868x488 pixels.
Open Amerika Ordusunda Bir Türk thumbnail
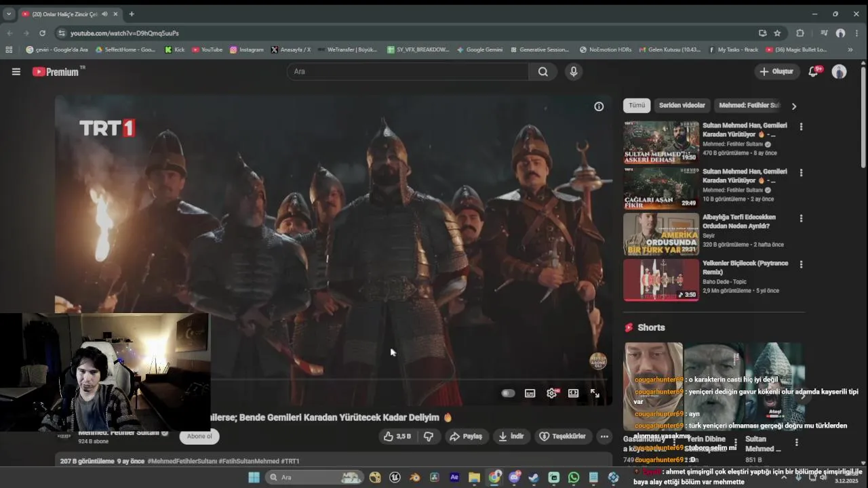[x=661, y=234]
